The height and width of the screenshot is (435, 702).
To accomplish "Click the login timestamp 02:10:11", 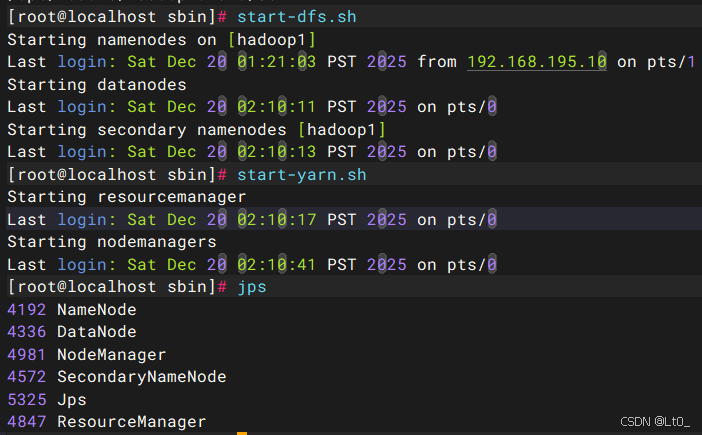I will [x=276, y=107].
